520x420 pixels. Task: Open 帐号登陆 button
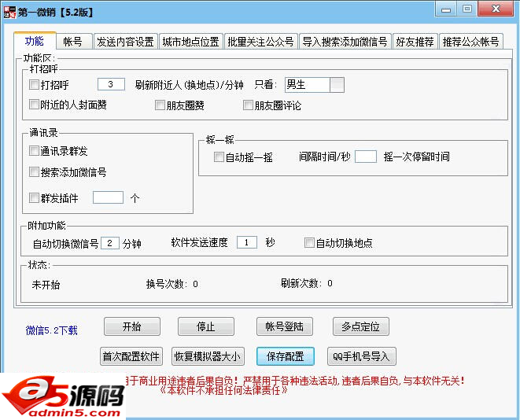285,326
